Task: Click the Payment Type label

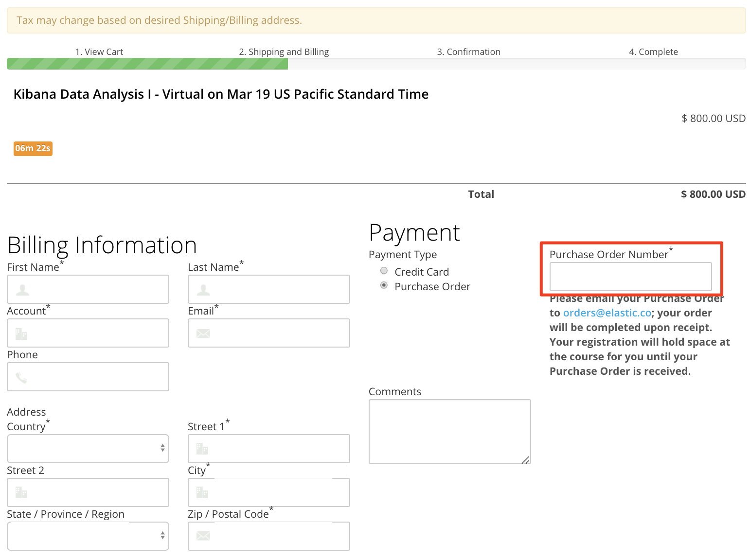Action: coord(403,254)
